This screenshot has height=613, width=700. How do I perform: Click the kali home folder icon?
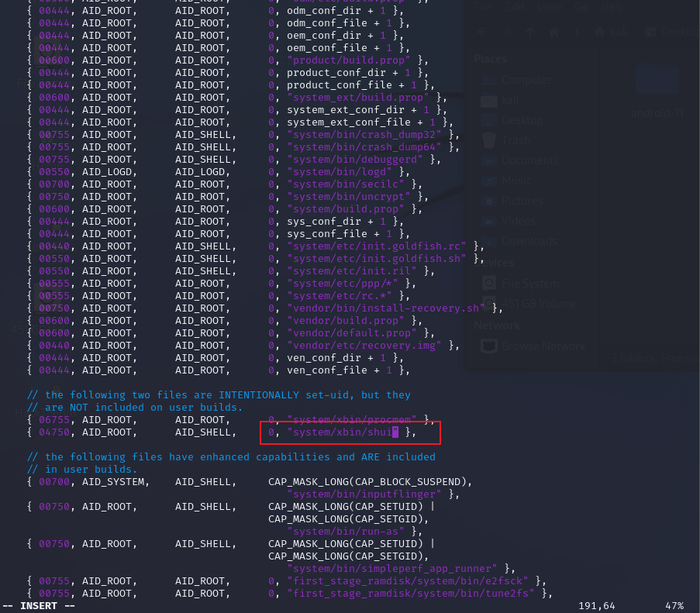pos(489,101)
